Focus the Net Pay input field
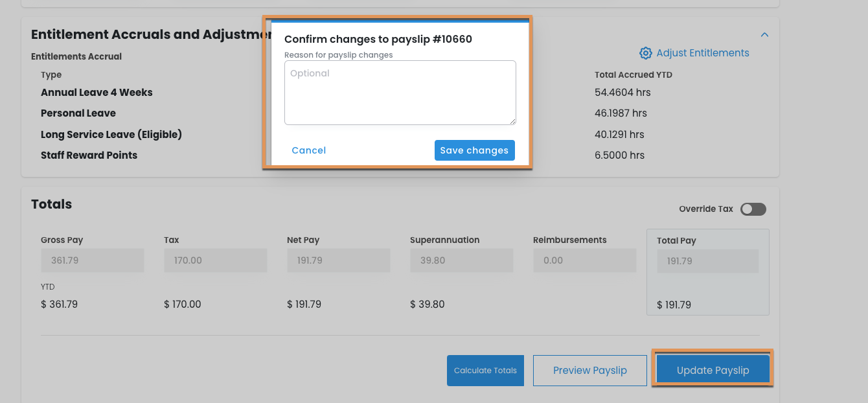Image resolution: width=868 pixels, height=403 pixels. click(338, 260)
